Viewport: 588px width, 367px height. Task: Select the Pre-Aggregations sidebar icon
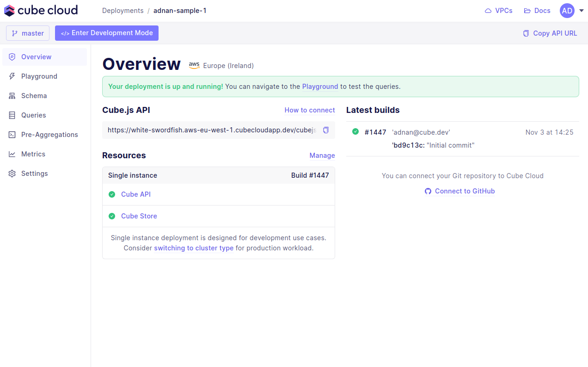(x=11, y=134)
